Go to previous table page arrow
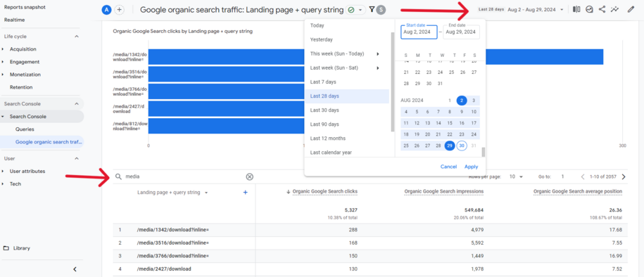644x277 pixels. tap(582, 177)
